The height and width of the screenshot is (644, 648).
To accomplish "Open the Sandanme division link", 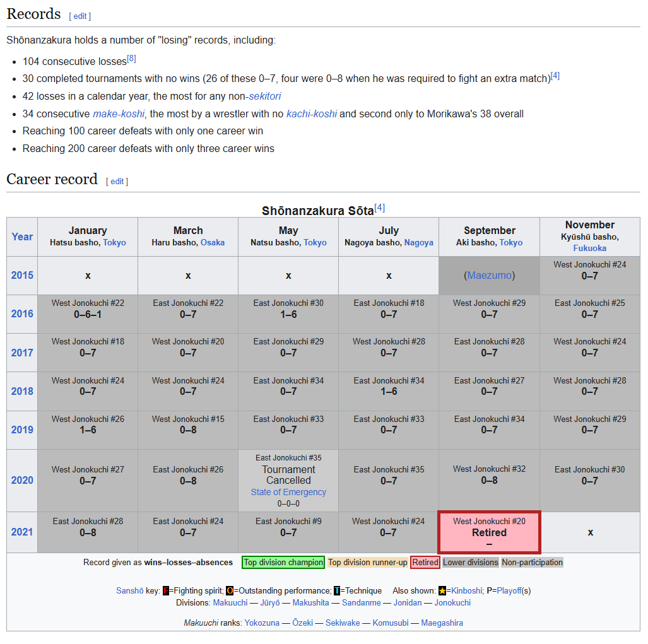I will pos(361,603).
